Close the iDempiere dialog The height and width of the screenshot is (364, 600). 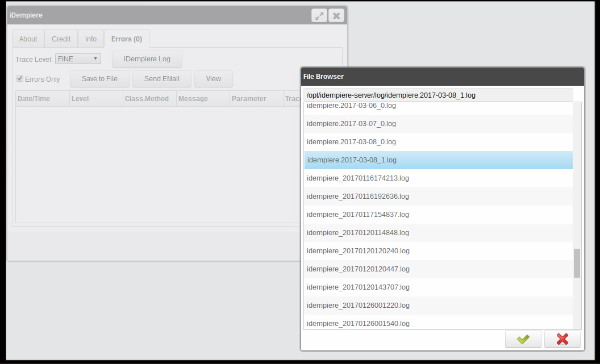point(336,16)
